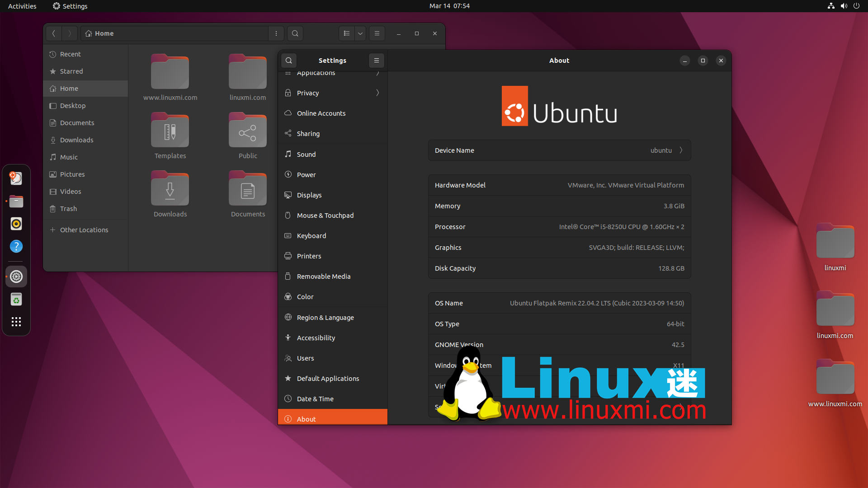Open the Device Name row
Viewport: 868px width, 488px height.
coord(559,150)
